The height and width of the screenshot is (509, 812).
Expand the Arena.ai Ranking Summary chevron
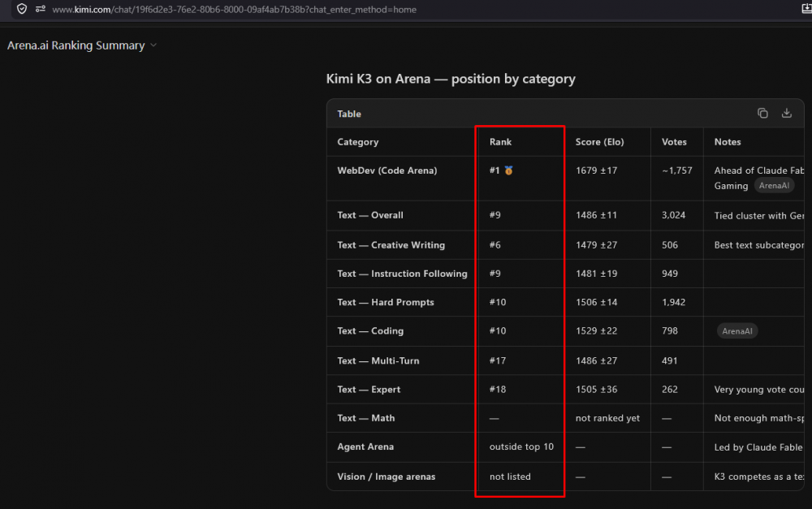(x=153, y=45)
